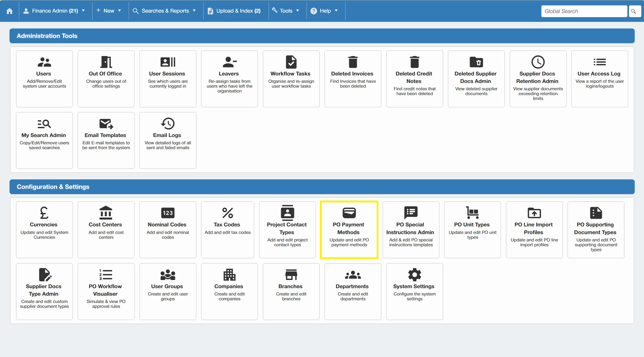Open the Tax Codes percent icon
Viewport: 644px width, 357px height.
coord(227,213)
